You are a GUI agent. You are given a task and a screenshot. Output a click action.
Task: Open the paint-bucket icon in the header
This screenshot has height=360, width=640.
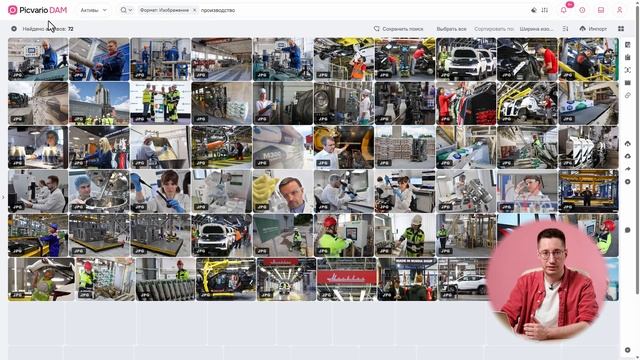click(533, 10)
